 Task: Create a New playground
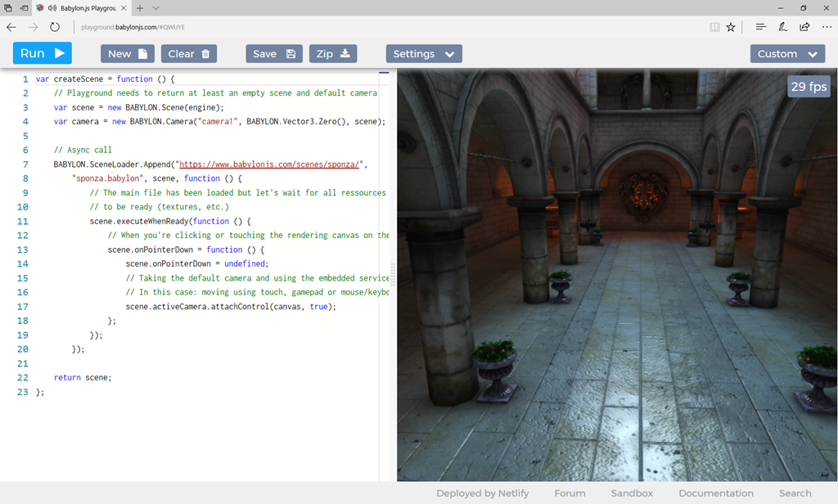(127, 53)
